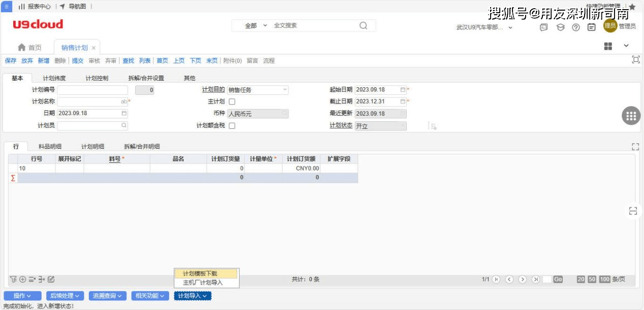Click the filter icon below the line grid
The height and width of the screenshot is (310, 644).
[x=13, y=279]
